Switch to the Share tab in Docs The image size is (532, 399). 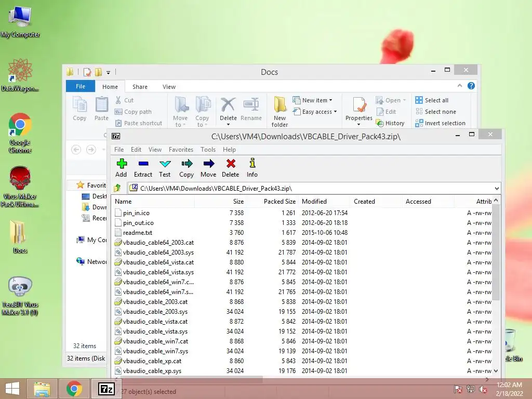click(x=140, y=87)
